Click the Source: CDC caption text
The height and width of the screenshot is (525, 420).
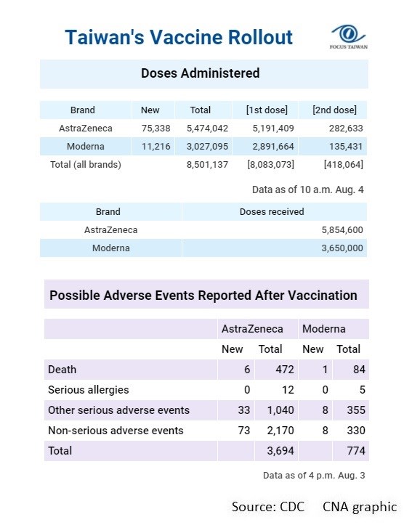[x=268, y=507]
